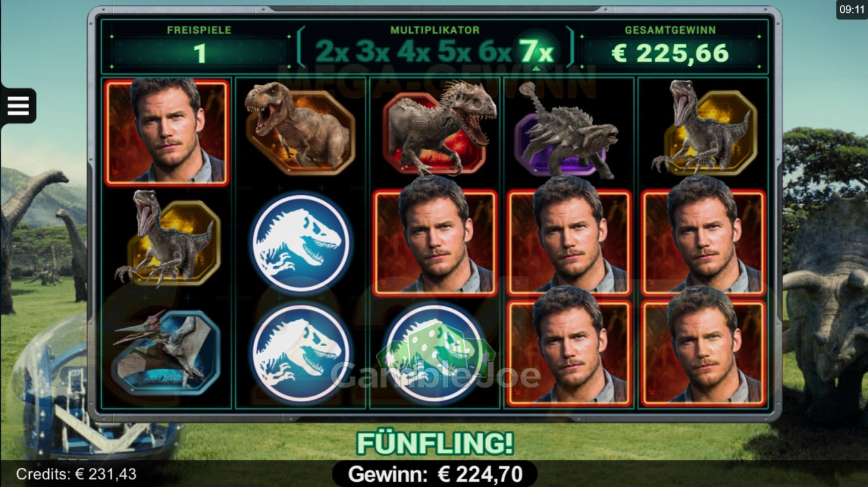
Task: Click the Ankylosaurus symbol with purple gem
Action: click(x=567, y=131)
